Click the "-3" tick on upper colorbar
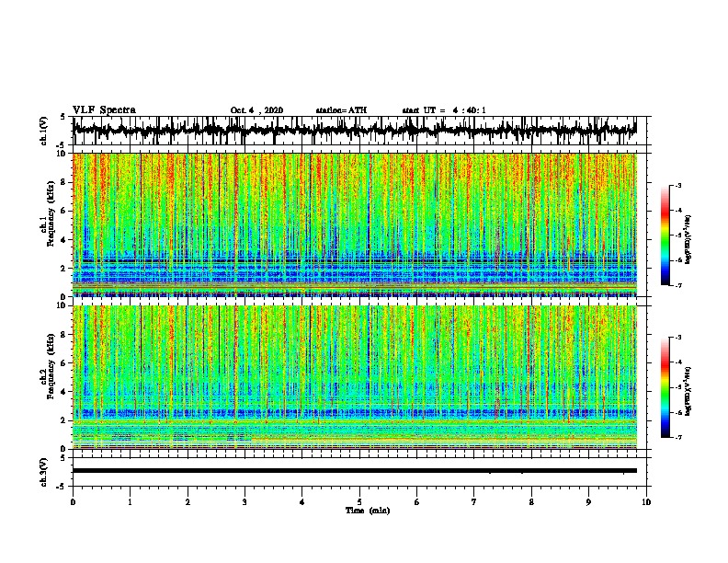Viewport: 728px width, 563px height. tap(678, 185)
